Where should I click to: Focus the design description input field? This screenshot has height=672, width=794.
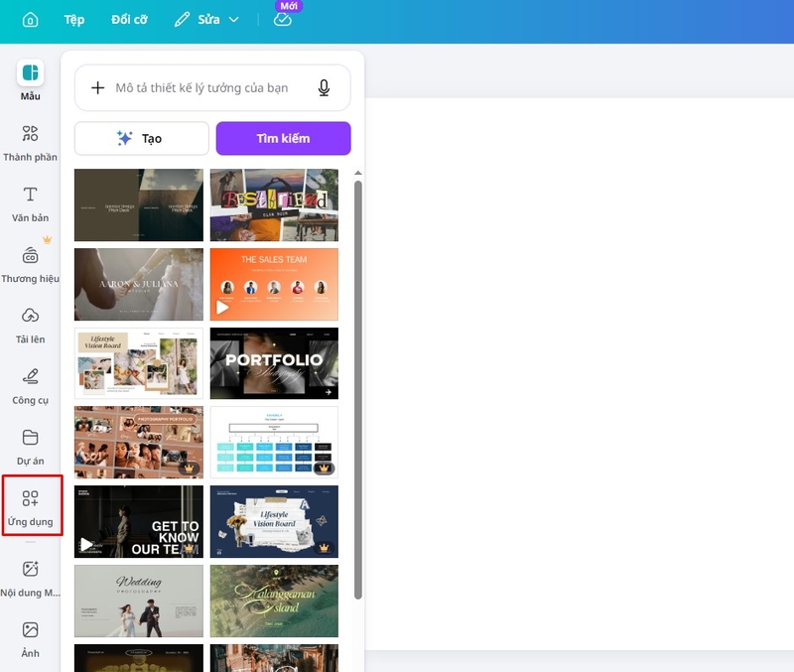coord(201,87)
